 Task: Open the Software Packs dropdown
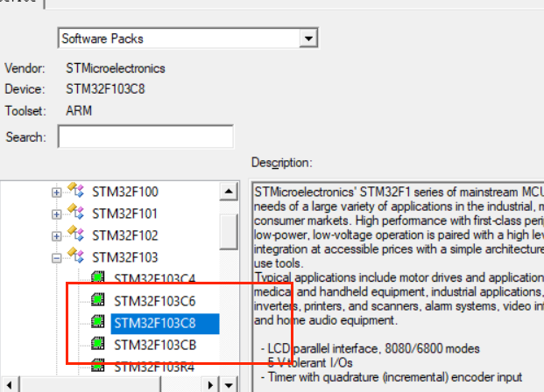(x=308, y=38)
